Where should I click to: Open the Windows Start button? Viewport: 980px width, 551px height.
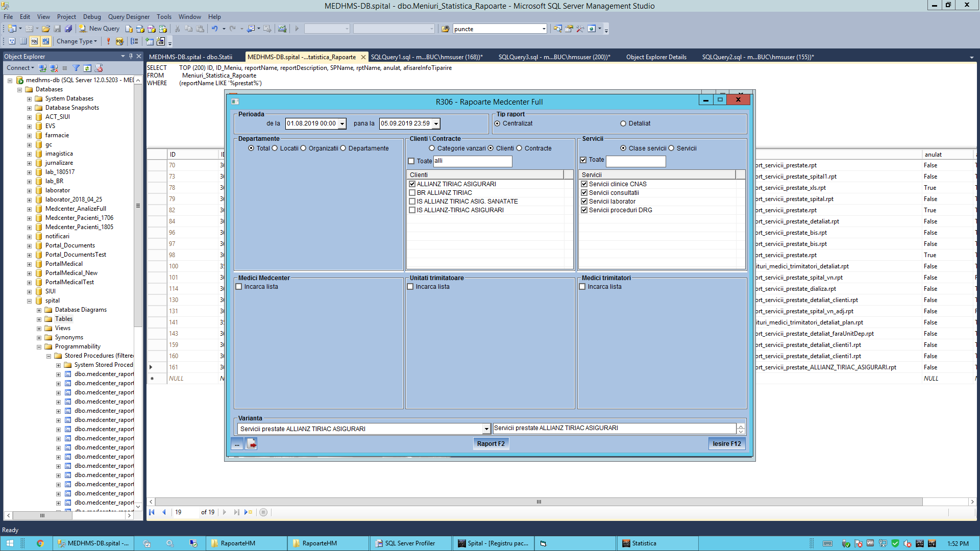click(x=10, y=543)
